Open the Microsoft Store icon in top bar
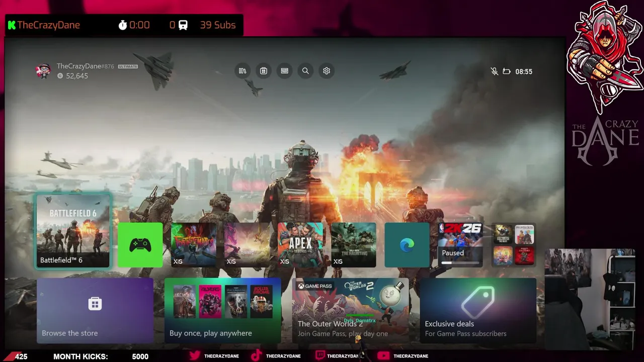644x362 pixels. click(x=264, y=71)
